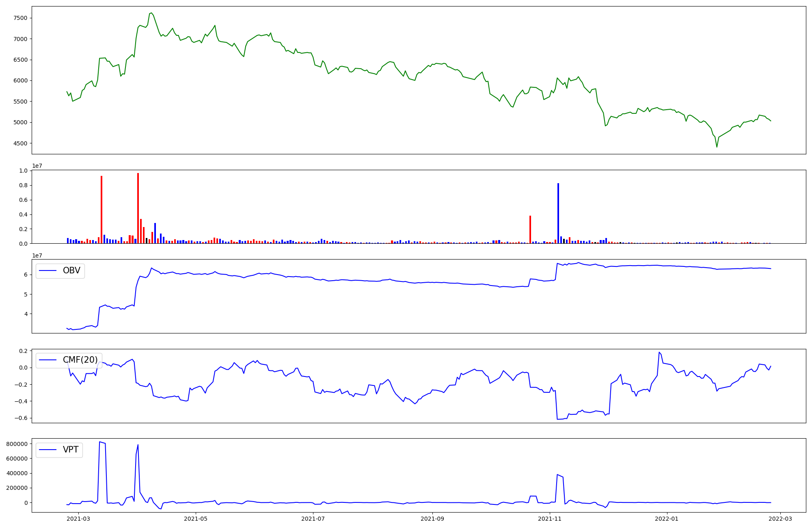The height and width of the screenshot is (528, 812).
Task: Click the OBV legend label
Action: [x=71, y=270]
